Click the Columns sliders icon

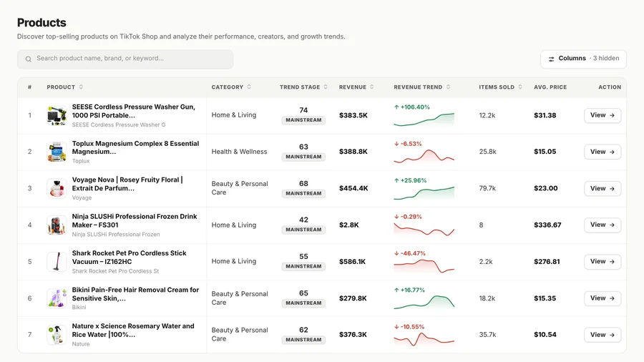(x=551, y=59)
